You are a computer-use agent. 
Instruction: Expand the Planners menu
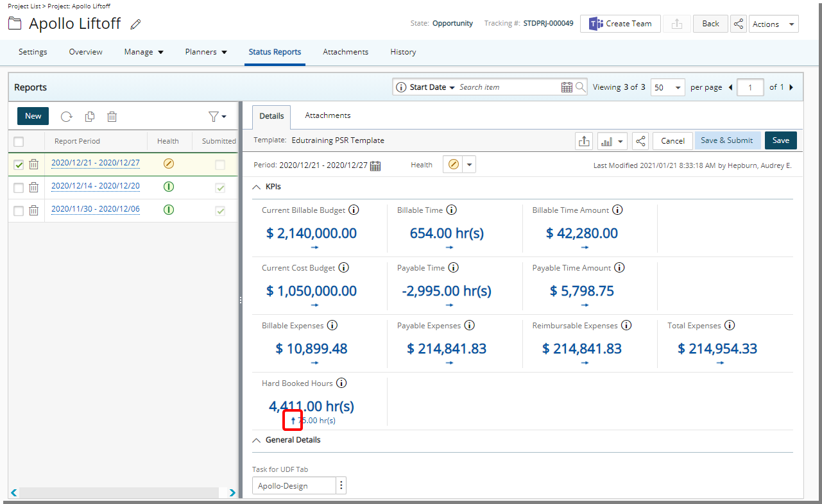[206, 52]
